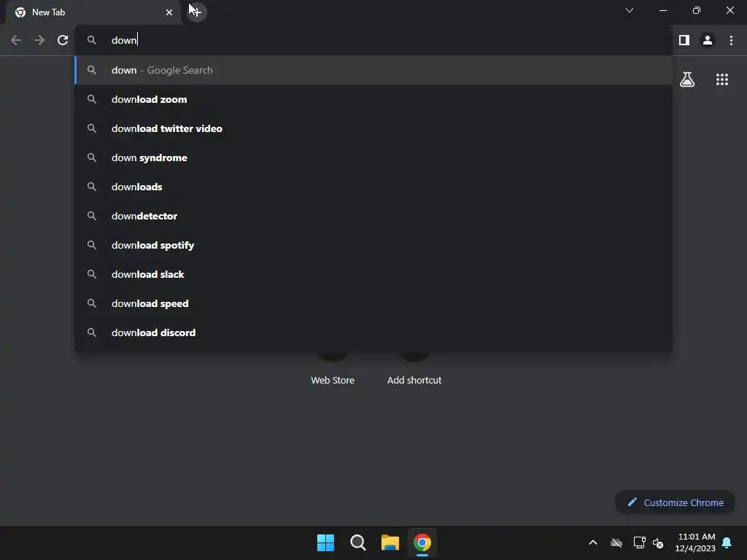Viewport: 747px width, 560px height.
Task: Close the New Tab tab
Action: click(169, 12)
